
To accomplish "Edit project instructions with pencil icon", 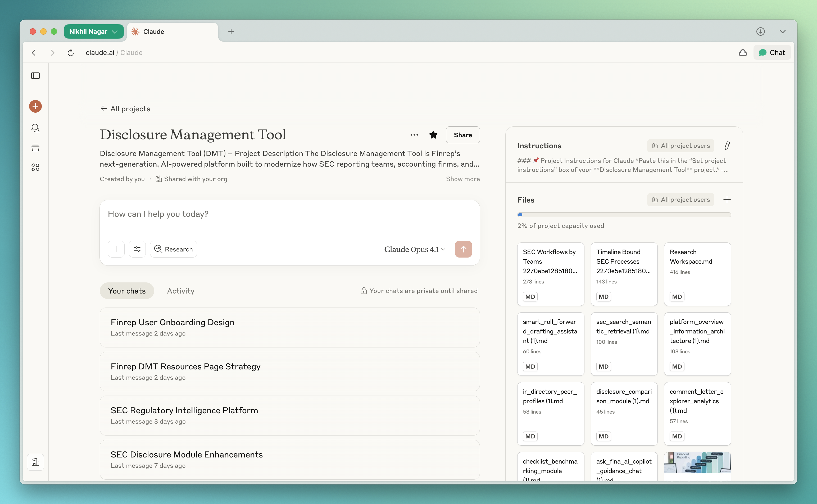I will click(727, 146).
